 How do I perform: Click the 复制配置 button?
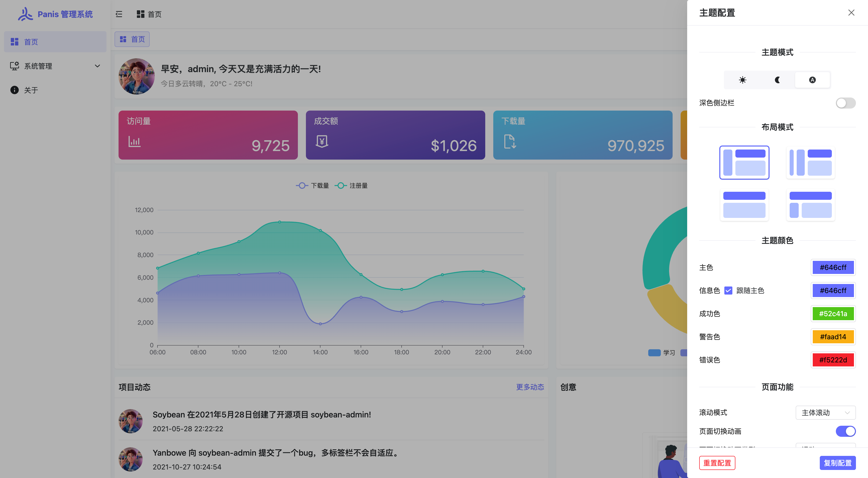[837, 463]
